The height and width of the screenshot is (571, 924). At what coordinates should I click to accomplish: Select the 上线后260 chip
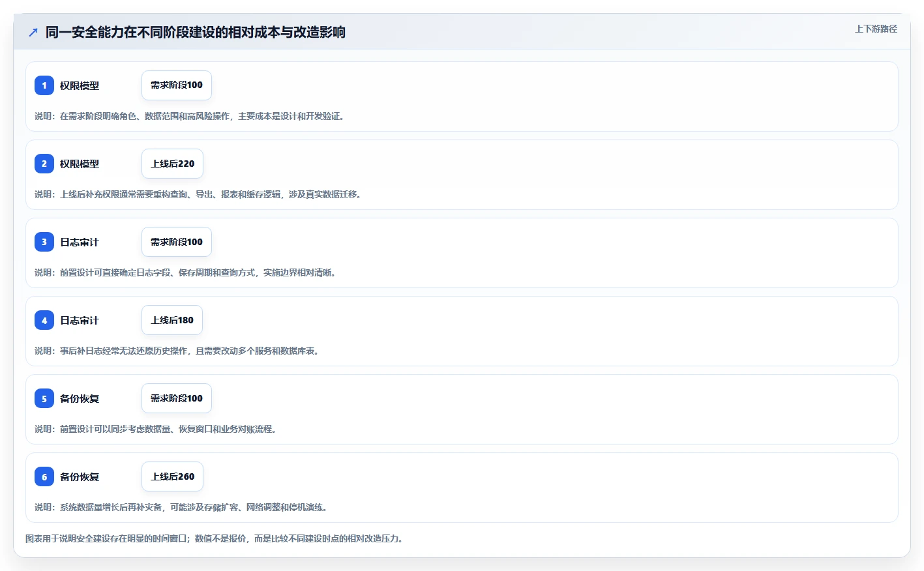point(172,476)
